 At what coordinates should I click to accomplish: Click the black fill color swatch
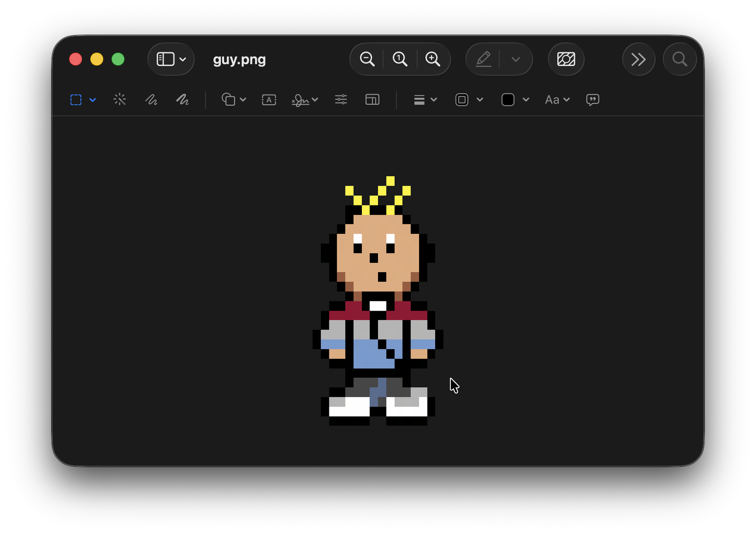click(x=508, y=100)
